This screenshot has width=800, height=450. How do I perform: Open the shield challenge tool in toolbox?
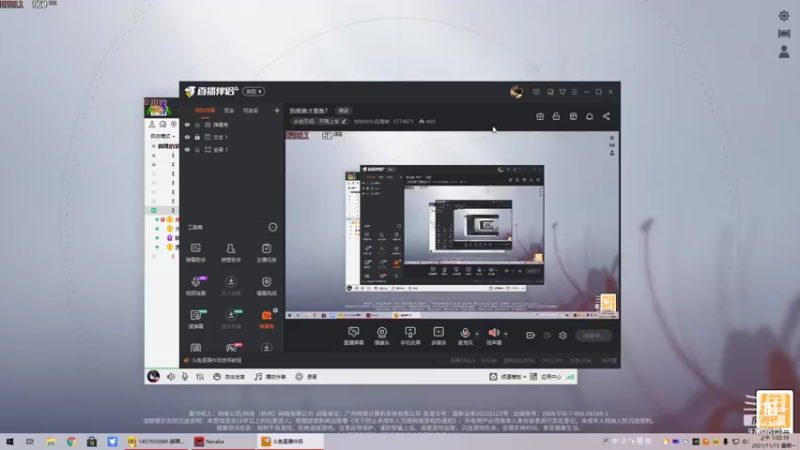266,286
